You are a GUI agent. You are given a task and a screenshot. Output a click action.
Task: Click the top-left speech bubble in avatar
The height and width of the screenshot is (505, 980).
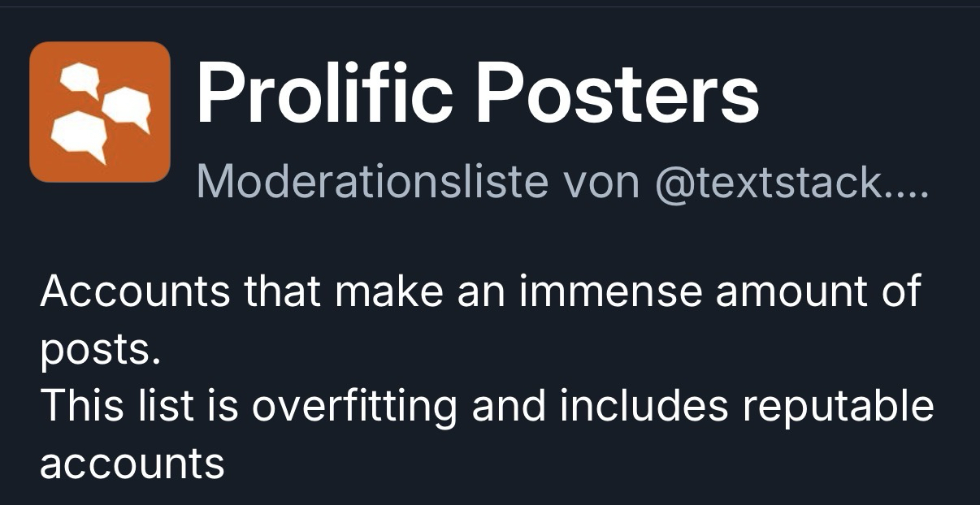tap(80, 80)
